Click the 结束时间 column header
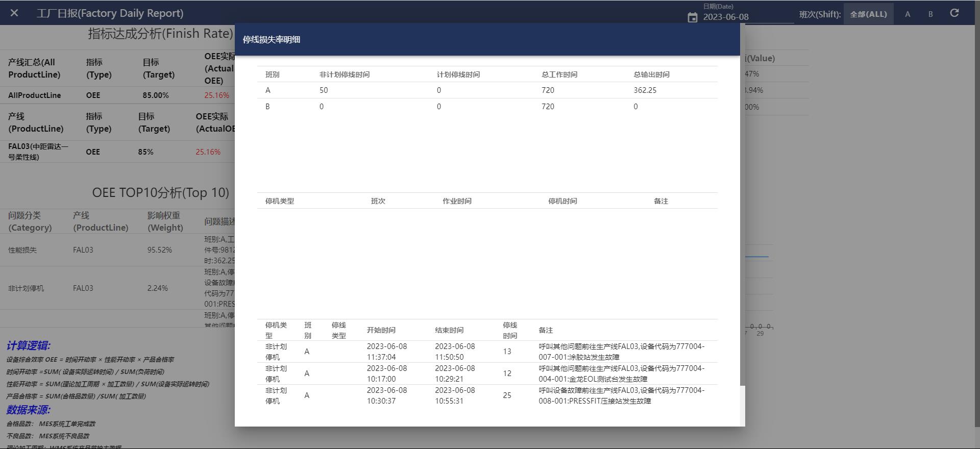This screenshot has height=449, width=980. pos(449,330)
